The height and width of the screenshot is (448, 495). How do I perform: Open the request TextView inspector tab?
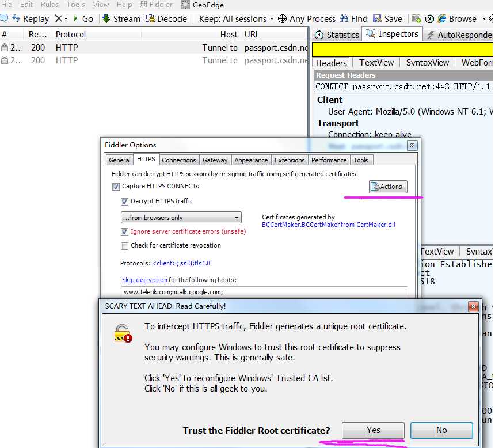[x=376, y=63]
